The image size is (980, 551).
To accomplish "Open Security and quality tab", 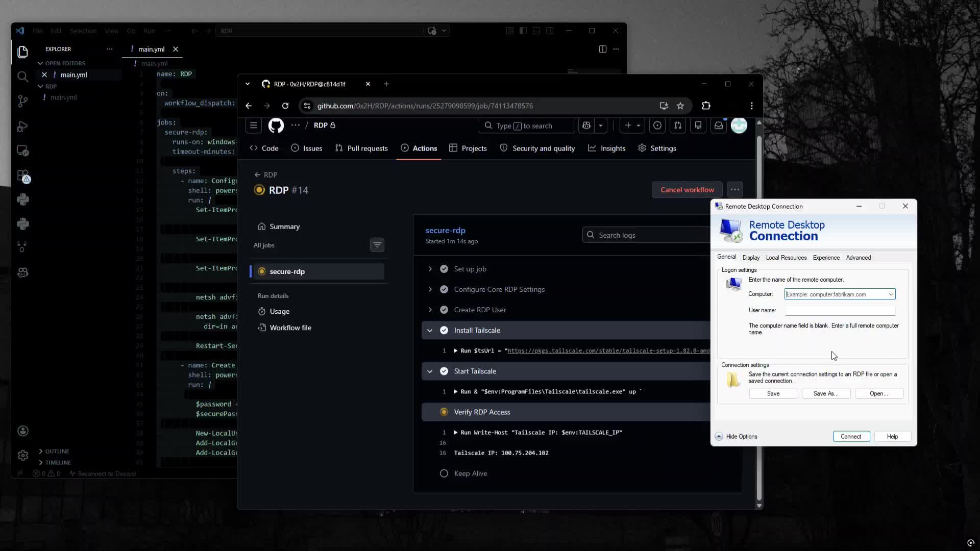I will pos(537,148).
